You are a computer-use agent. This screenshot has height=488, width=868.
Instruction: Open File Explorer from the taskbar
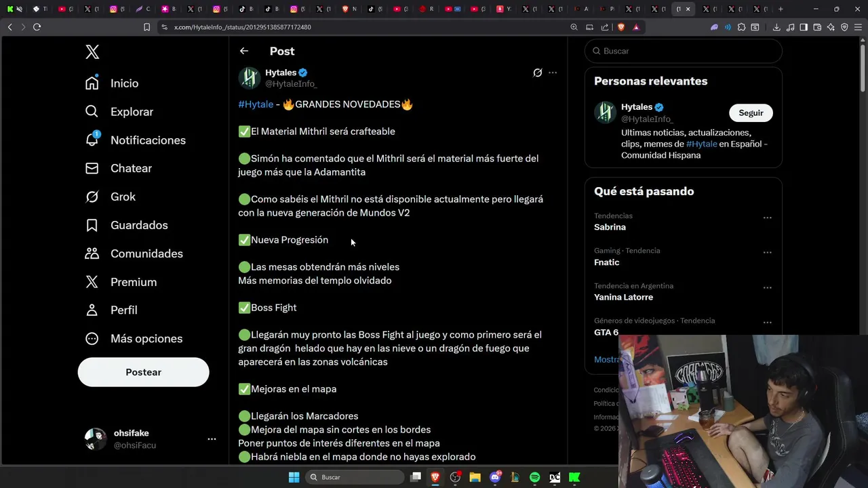(475, 477)
